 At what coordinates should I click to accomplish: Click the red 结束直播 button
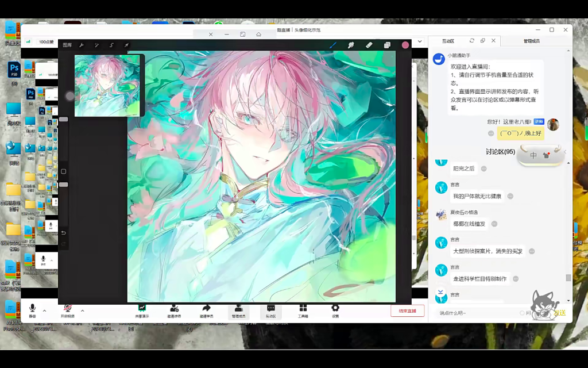coord(407,311)
